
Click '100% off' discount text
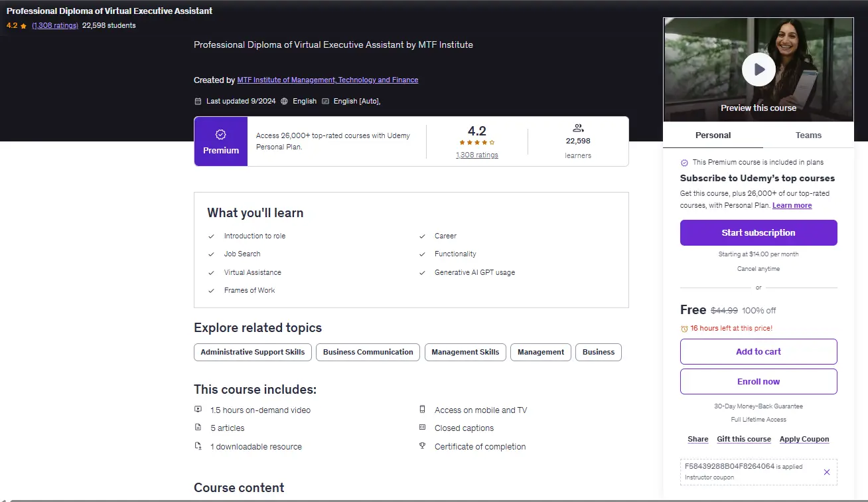coord(759,310)
